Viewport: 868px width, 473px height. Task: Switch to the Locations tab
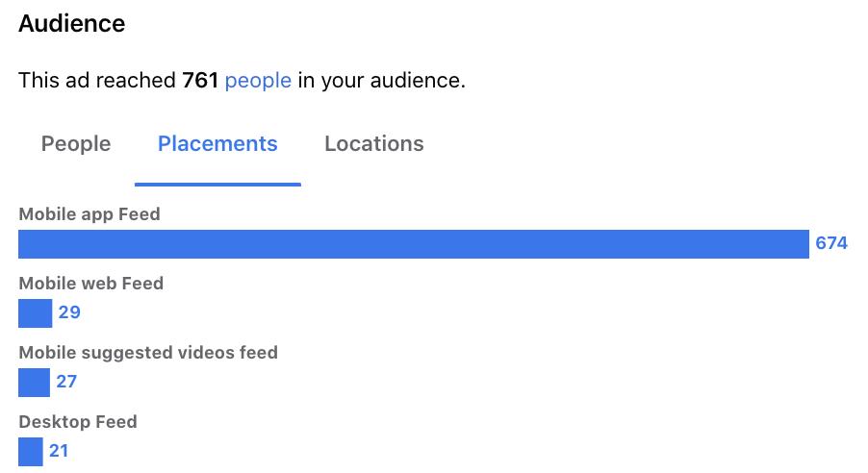coord(374,144)
